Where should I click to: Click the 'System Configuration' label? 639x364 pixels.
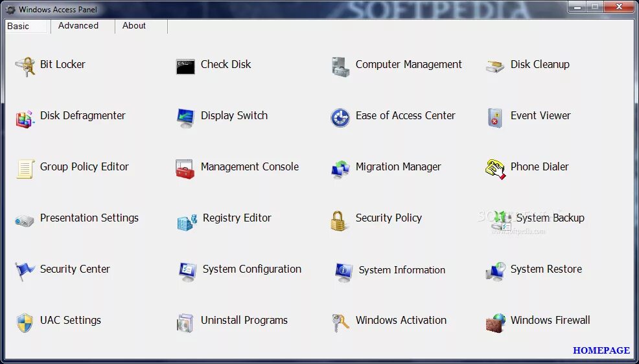click(252, 269)
